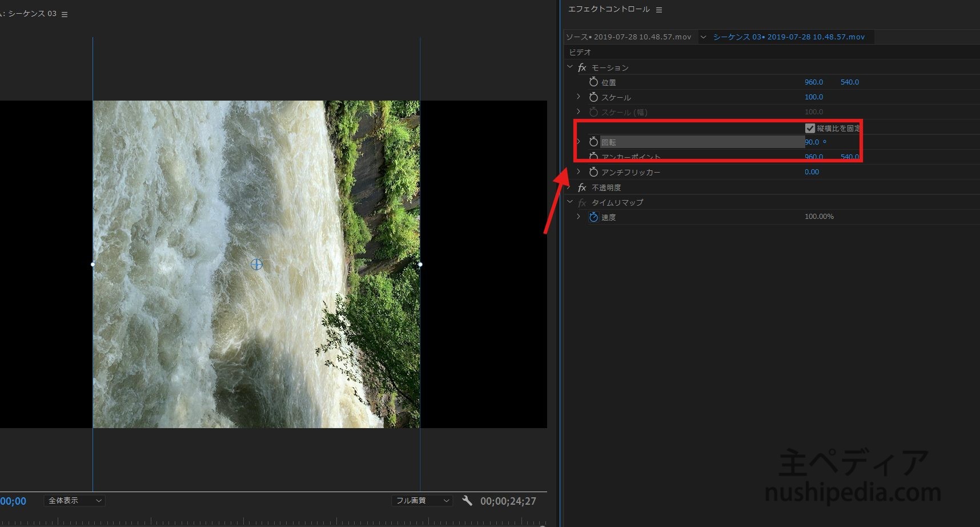Expand the スケール property
980x527 pixels.
[579, 97]
